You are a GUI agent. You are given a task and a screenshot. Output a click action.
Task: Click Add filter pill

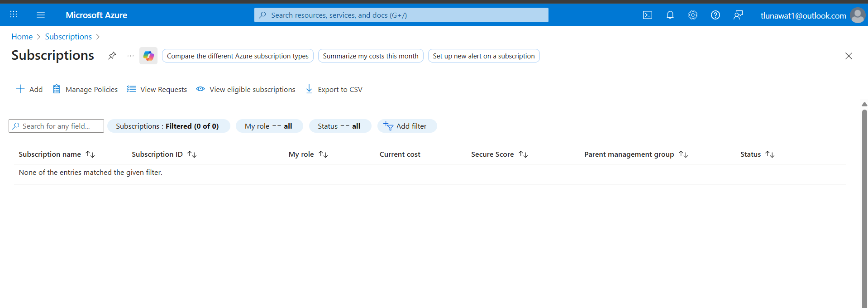pyautogui.click(x=407, y=126)
